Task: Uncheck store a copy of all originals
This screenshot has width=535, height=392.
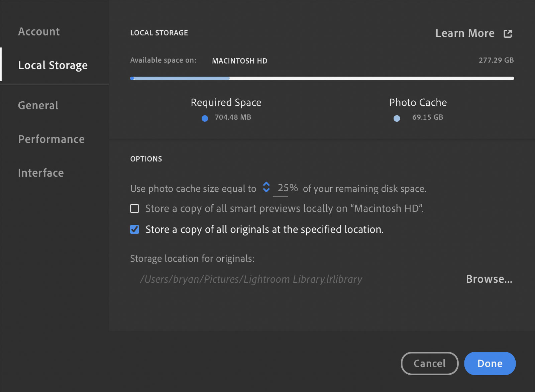Action: tap(134, 229)
